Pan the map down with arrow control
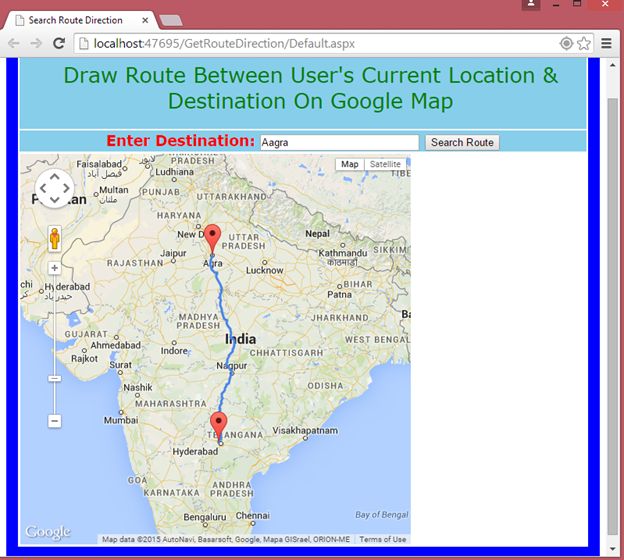This screenshot has height=560, width=624. (x=55, y=200)
